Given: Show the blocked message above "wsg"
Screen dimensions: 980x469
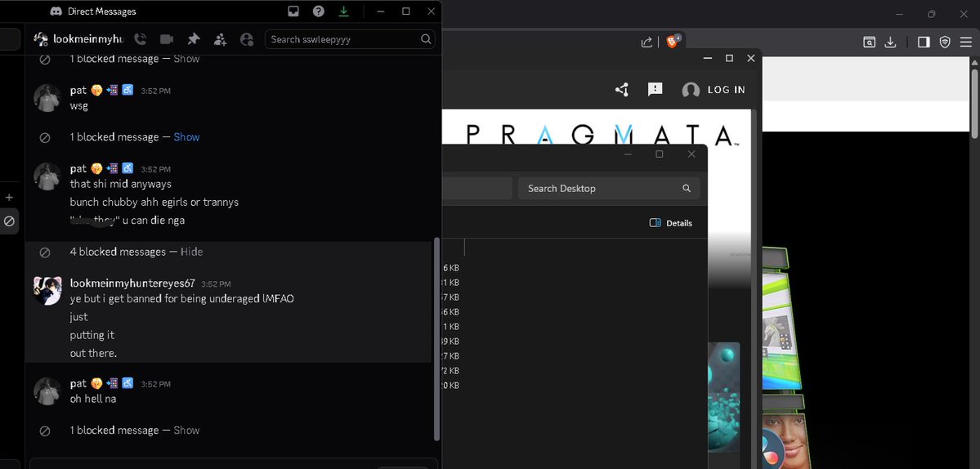Looking at the screenshot, I should tap(186, 59).
